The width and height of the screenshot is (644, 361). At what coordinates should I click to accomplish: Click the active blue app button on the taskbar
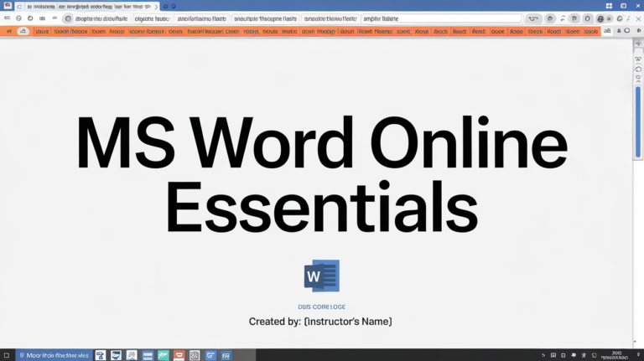point(55,355)
